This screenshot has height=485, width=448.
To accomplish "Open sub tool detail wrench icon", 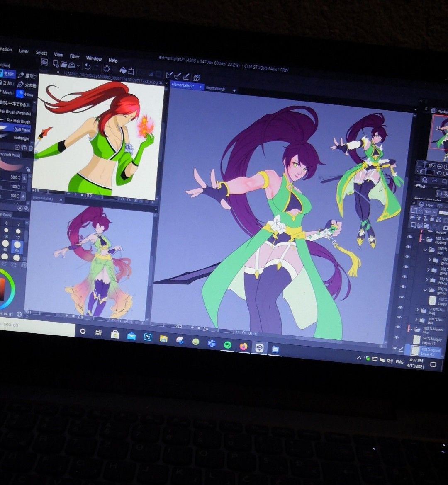I will (27, 209).
